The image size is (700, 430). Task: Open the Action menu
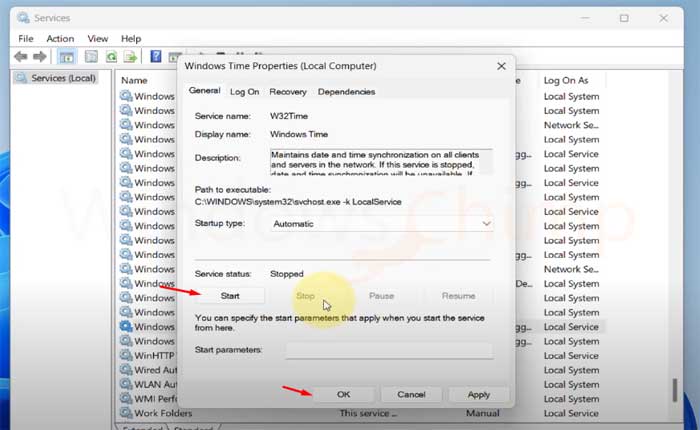click(60, 39)
